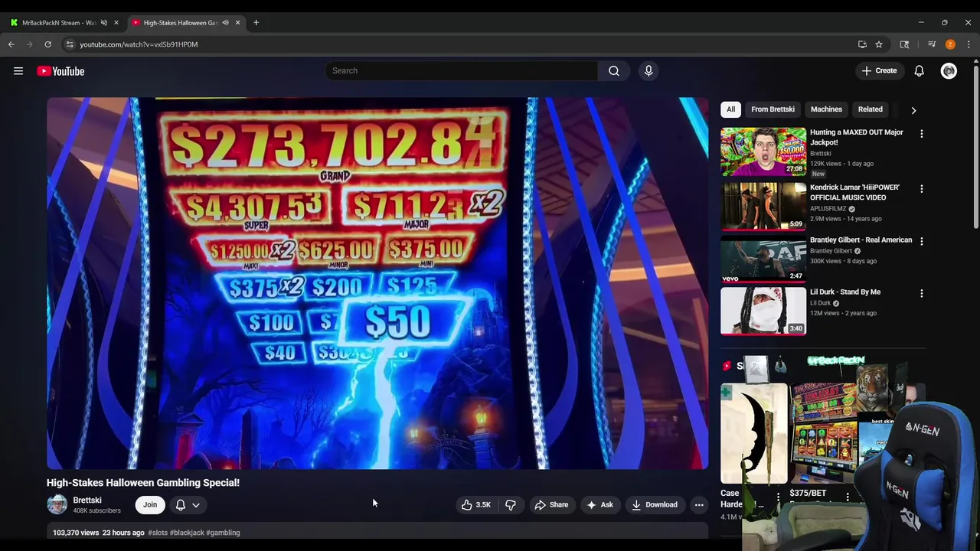Click into the YouTube search field

(x=461, y=70)
